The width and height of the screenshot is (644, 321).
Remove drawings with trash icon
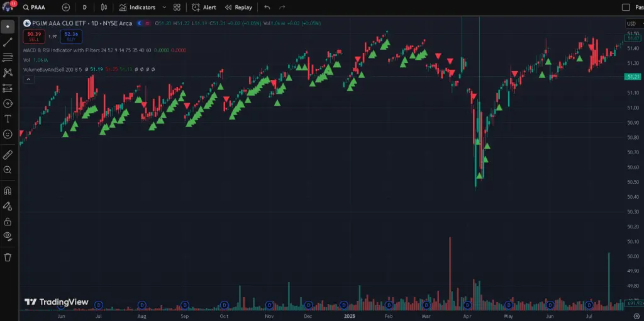tap(8, 257)
